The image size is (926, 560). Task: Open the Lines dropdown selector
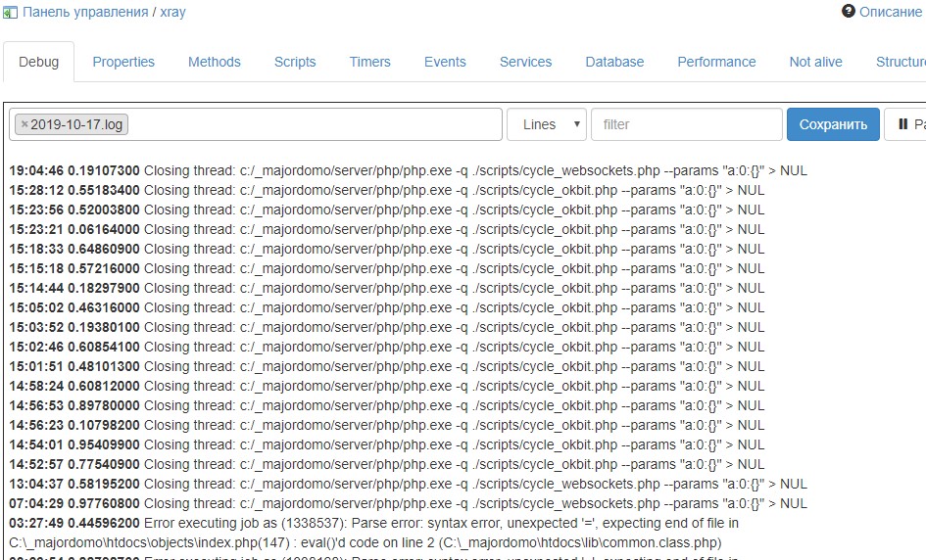click(546, 124)
